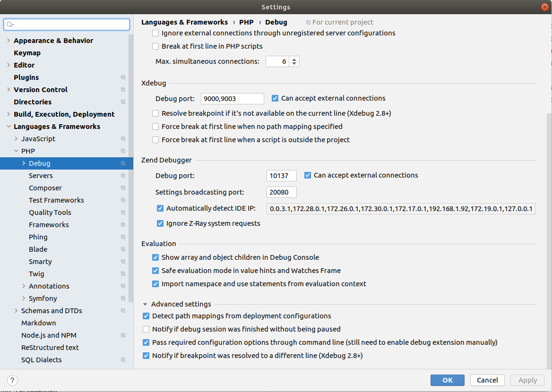Click project-level icon next to Directories
Image resolution: width=552 pixels, height=392 pixels.
point(123,102)
